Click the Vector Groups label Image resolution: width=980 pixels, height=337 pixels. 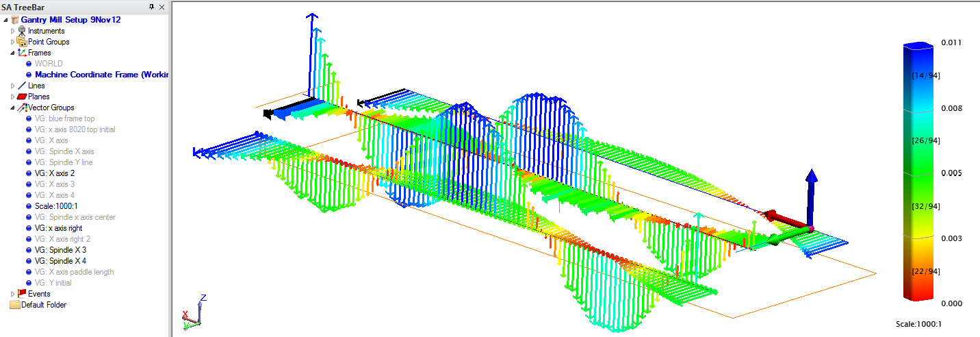(51, 108)
